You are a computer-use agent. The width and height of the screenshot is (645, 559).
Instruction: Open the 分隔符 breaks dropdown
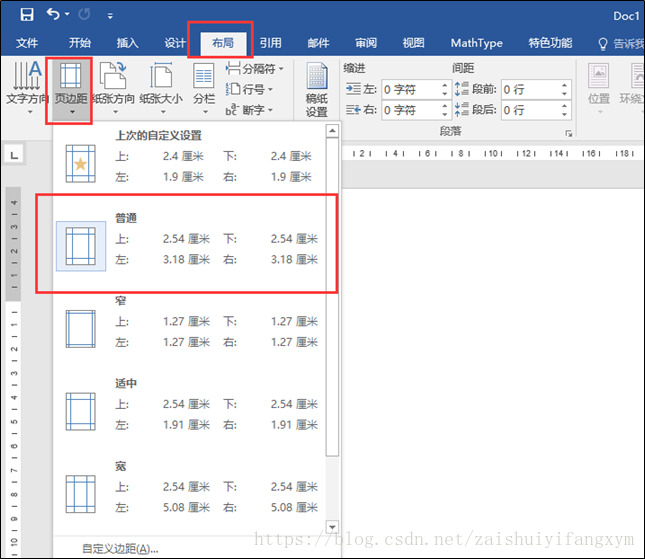point(255,69)
